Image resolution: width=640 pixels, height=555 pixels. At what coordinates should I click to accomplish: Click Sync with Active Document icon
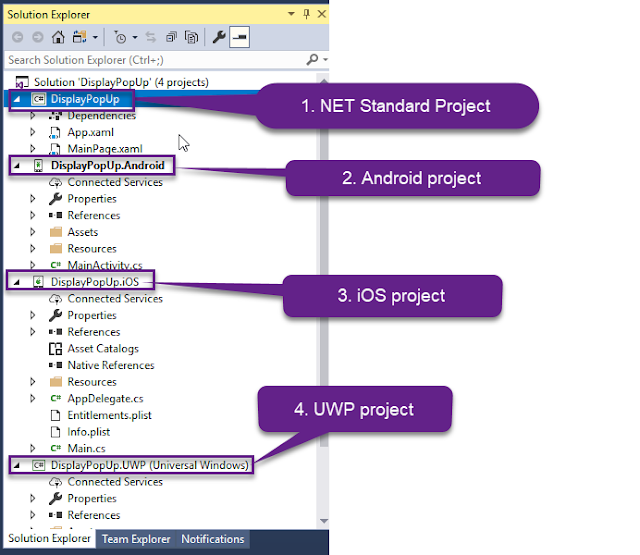pos(151,38)
